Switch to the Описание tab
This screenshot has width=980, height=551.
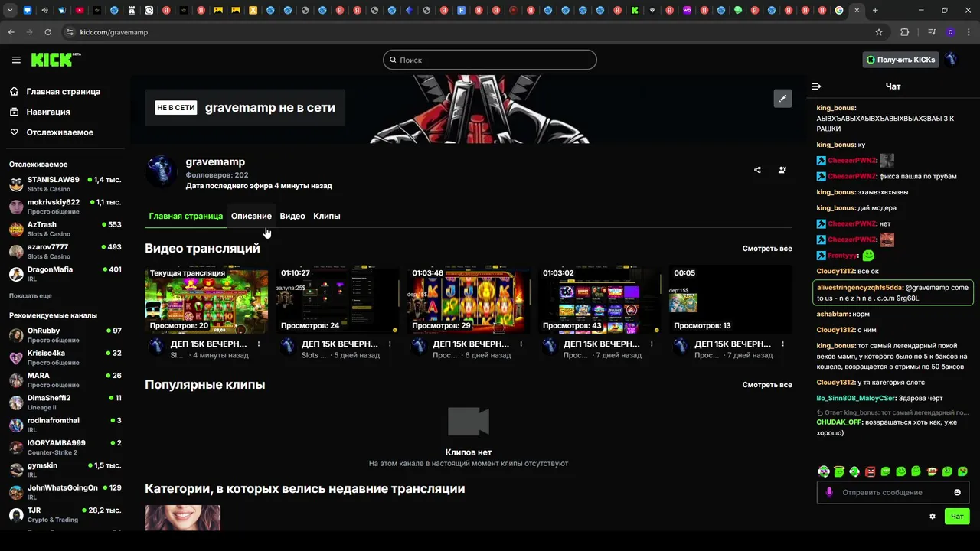251,216
